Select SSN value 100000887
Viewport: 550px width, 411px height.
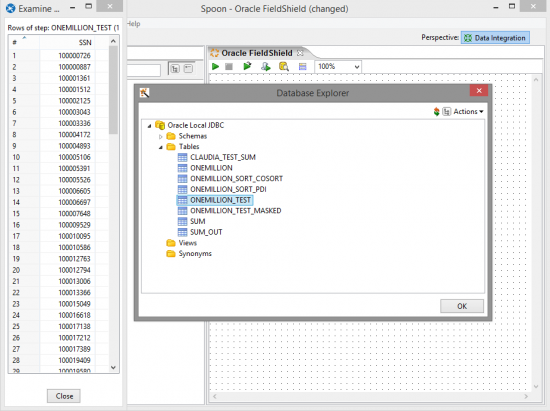[74, 67]
